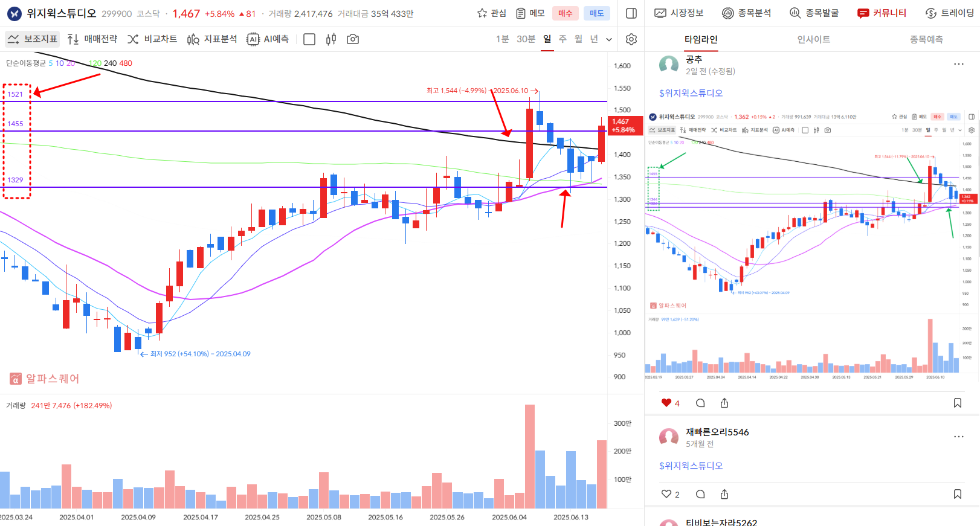Open 트레이딩 trading menu

(x=950, y=13)
